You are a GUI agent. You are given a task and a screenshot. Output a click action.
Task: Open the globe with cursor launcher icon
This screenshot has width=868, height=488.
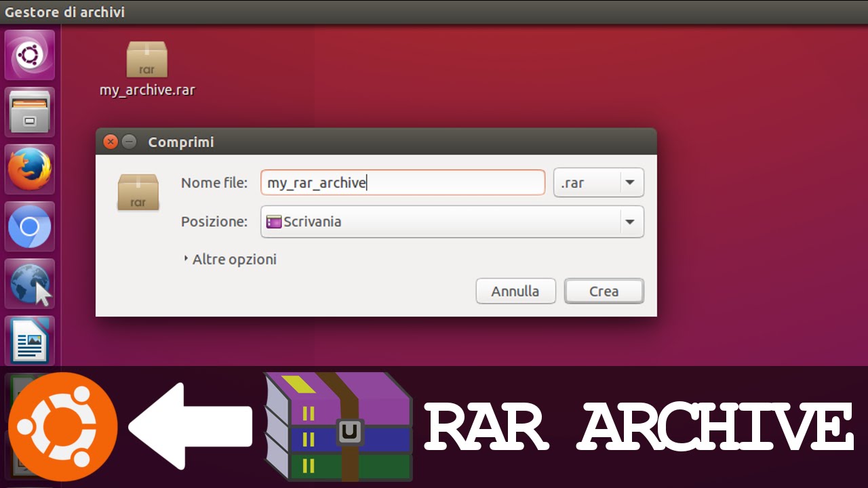[x=30, y=283]
